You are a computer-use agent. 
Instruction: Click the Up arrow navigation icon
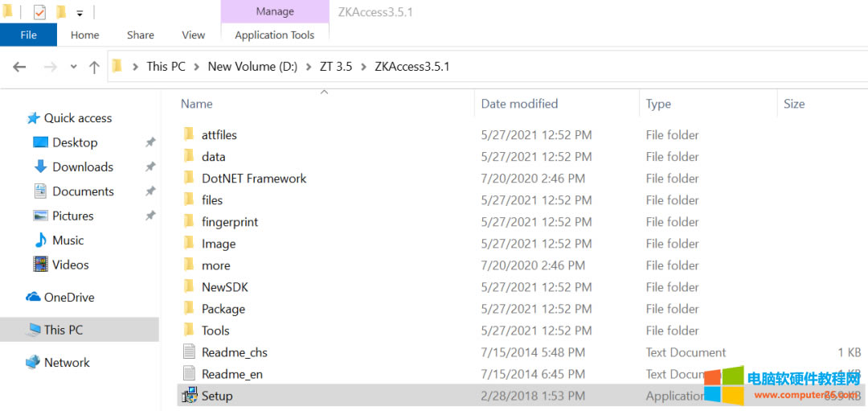tap(94, 67)
